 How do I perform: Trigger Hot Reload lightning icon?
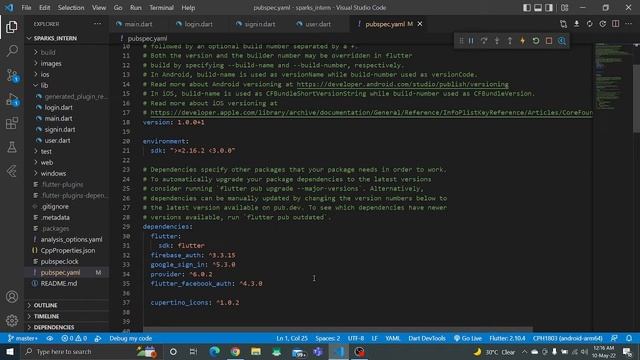pyautogui.click(x=522, y=40)
